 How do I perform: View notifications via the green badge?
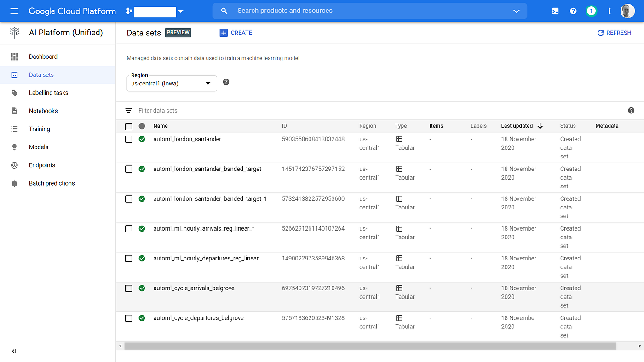coord(591,11)
